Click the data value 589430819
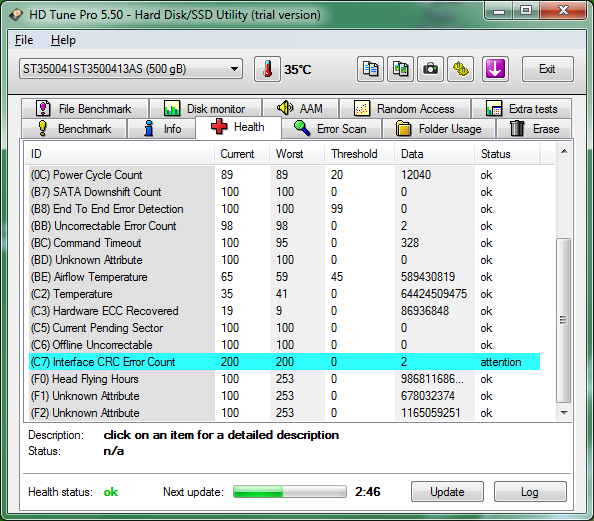 pos(428,277)
